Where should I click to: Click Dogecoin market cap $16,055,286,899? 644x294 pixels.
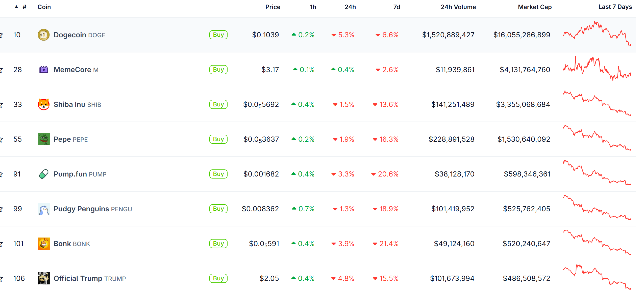(522, 35)
